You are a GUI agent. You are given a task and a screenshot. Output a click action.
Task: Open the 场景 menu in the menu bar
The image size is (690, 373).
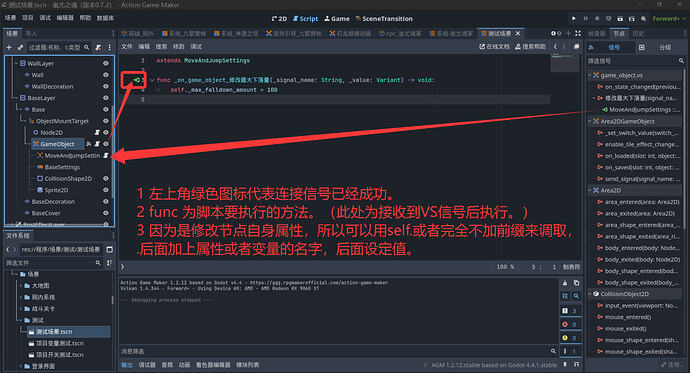point(10,18)
